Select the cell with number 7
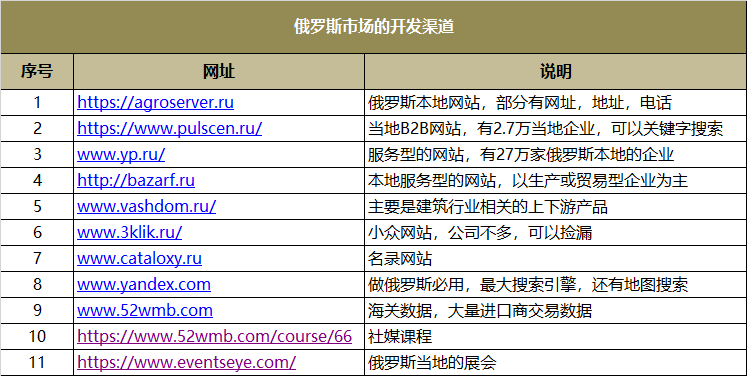This screenshot has height=376, width=747. 37,258
